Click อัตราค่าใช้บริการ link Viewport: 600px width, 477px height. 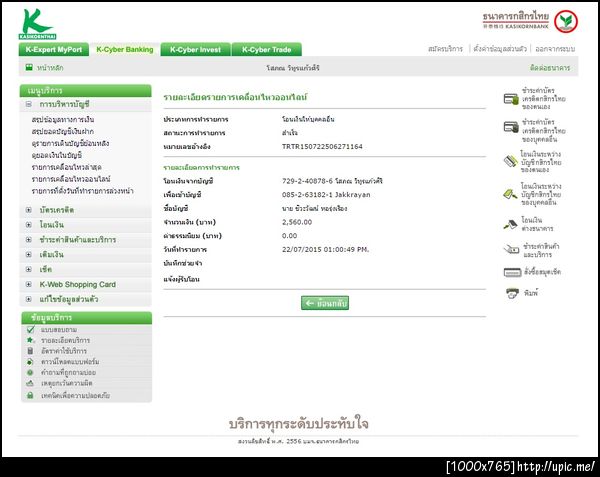pos(64,351)
